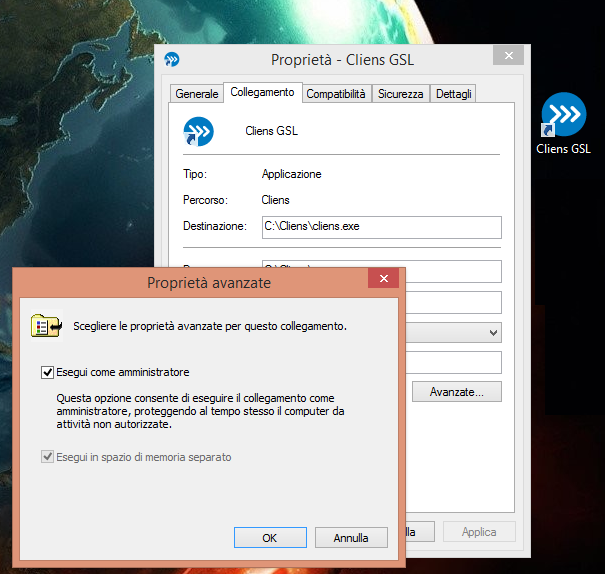This screenshot has height=574, width=605.
Task: Toggle Esegui in spazio di memoria separato
Action: point(47,457)
